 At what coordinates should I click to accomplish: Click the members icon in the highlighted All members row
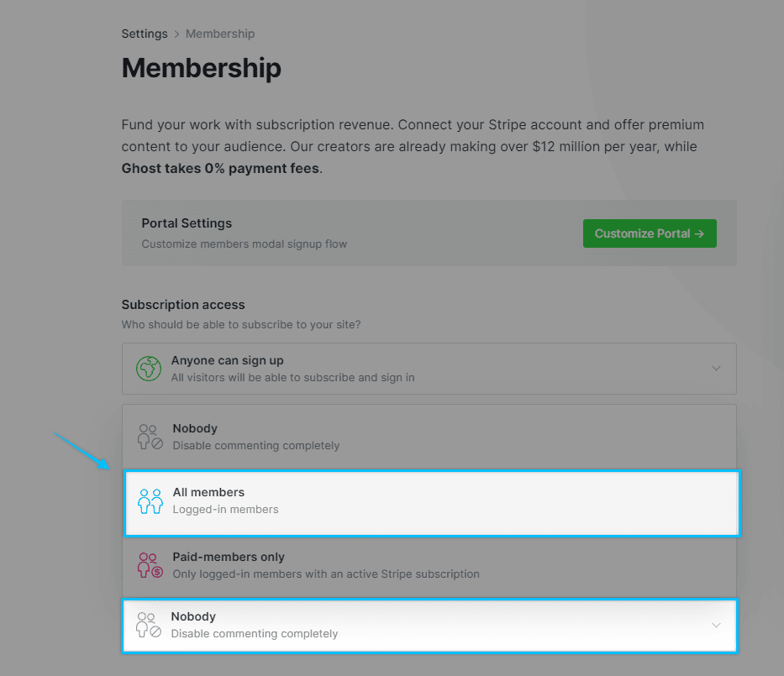[150, 500]
